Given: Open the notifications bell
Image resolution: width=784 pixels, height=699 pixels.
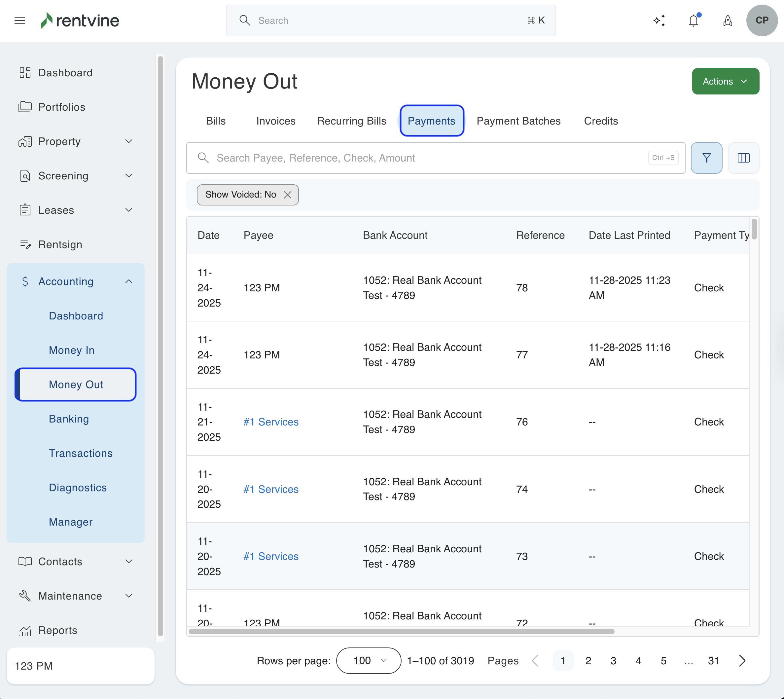Looking at the screenshot, I should tap(694, 20).
